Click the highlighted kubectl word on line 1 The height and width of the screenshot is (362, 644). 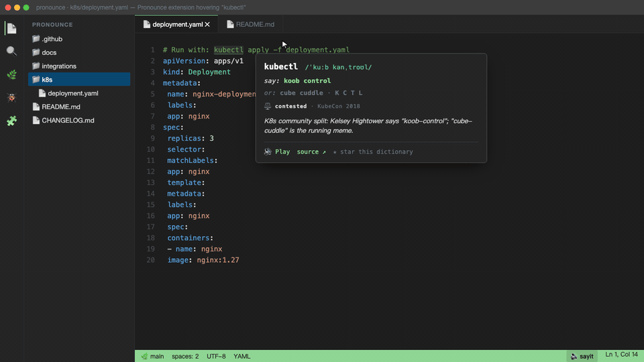coord(228,50)
